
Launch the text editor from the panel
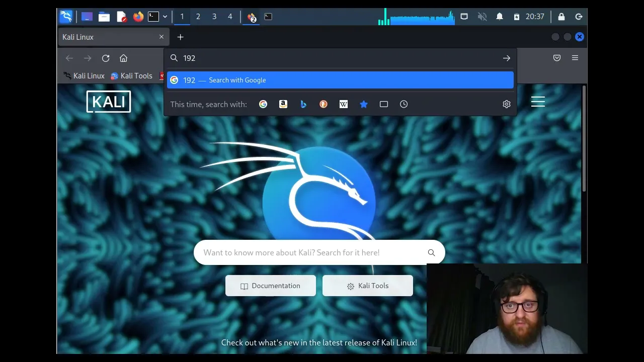pyautogui.click(x=121, y=17)
